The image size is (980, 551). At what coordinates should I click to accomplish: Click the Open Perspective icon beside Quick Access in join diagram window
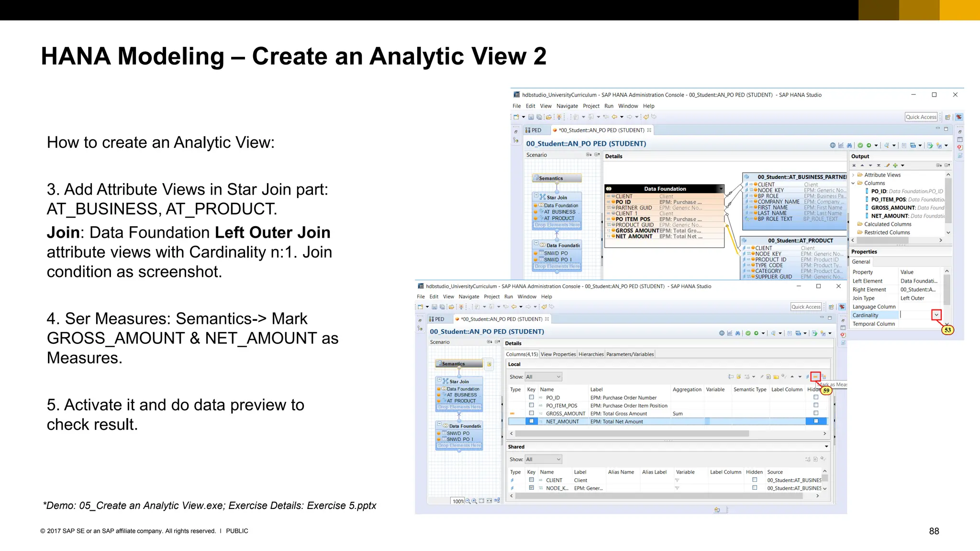[x=947, y=117]
